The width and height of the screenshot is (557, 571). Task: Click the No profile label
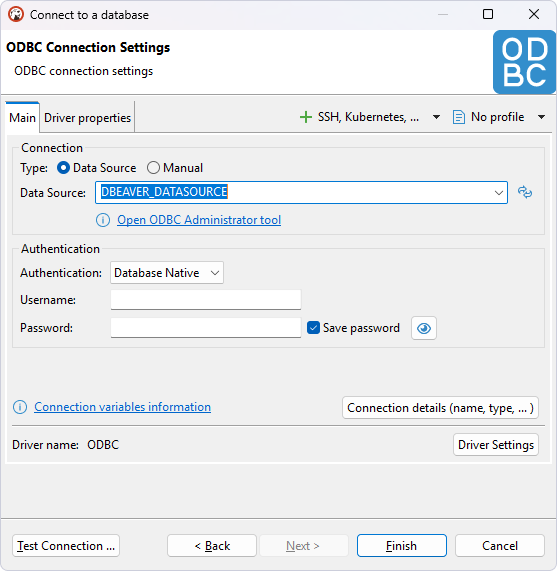(497, 117)
